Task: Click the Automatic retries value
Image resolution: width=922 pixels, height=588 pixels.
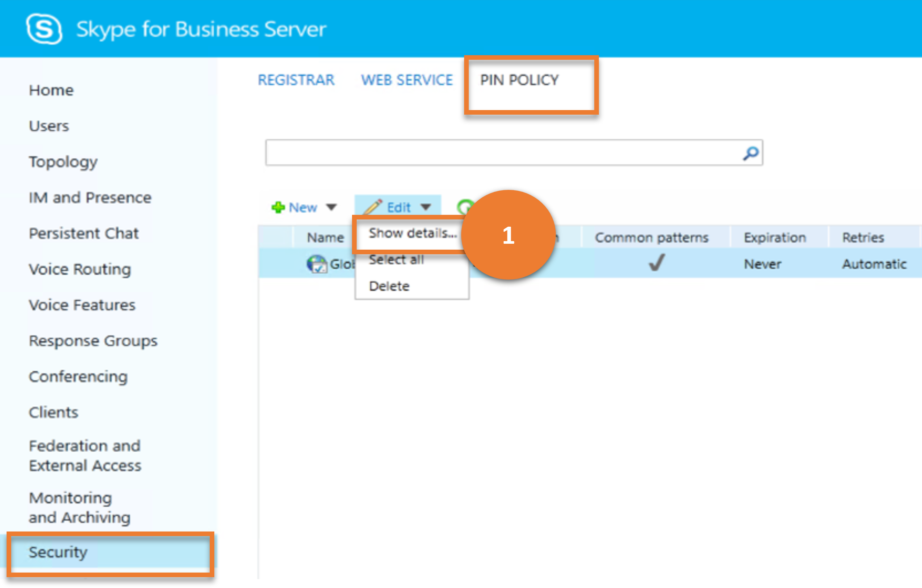Action: (x=874, y=264)
